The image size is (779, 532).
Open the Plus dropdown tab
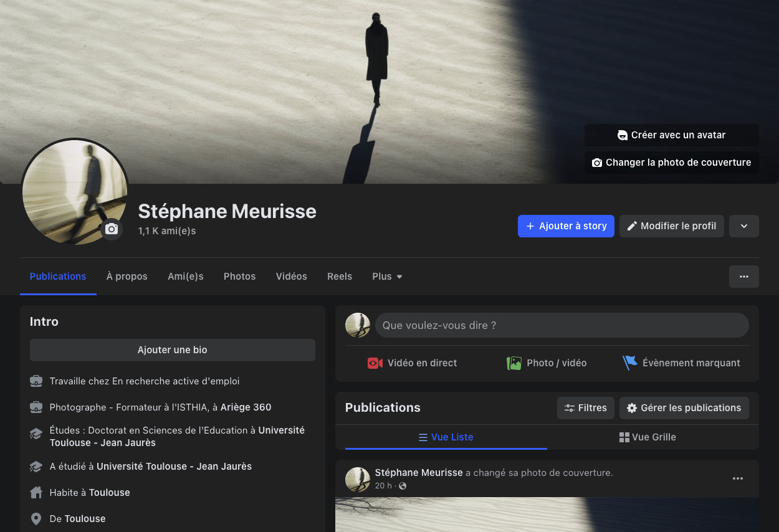pyautogui.click(x=387, y=277)
